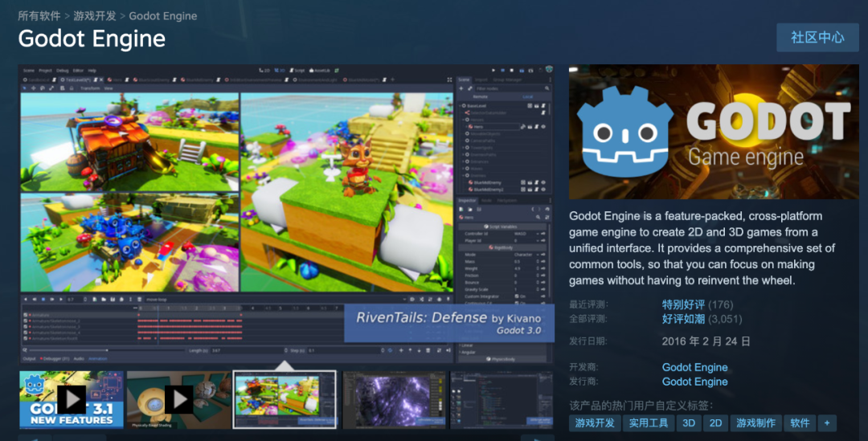Click the 游戏开发 tag
Screen dimensions: 868x441
(595, 423)
